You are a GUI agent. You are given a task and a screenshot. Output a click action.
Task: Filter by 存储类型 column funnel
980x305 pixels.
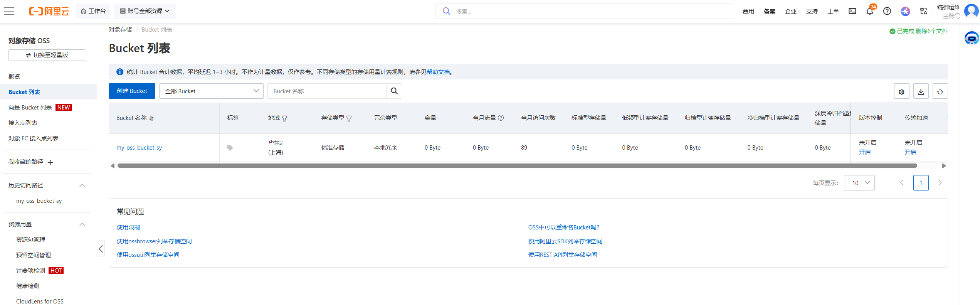(x=349, y=118)
